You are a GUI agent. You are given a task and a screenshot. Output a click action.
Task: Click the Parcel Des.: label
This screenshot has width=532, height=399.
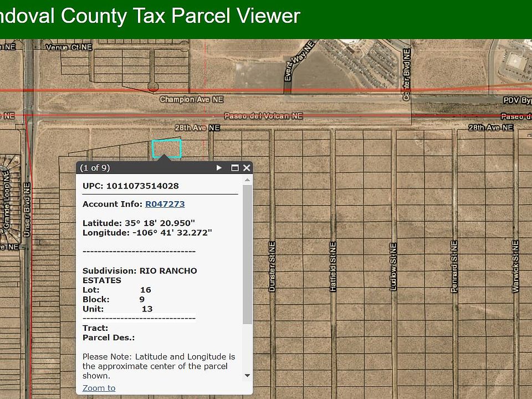click(x=109, y=337)
